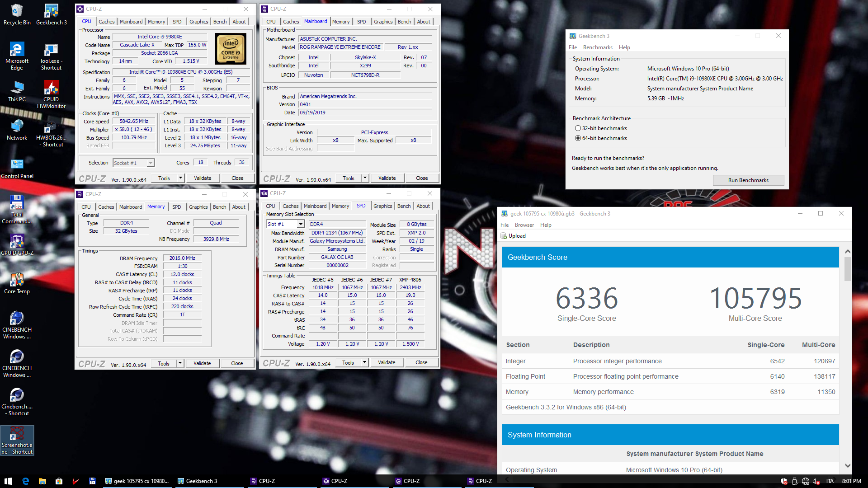The image size is (868, 488).
Task: Launch Total Commander desktop icon
Action: click(x=17, y=209)
